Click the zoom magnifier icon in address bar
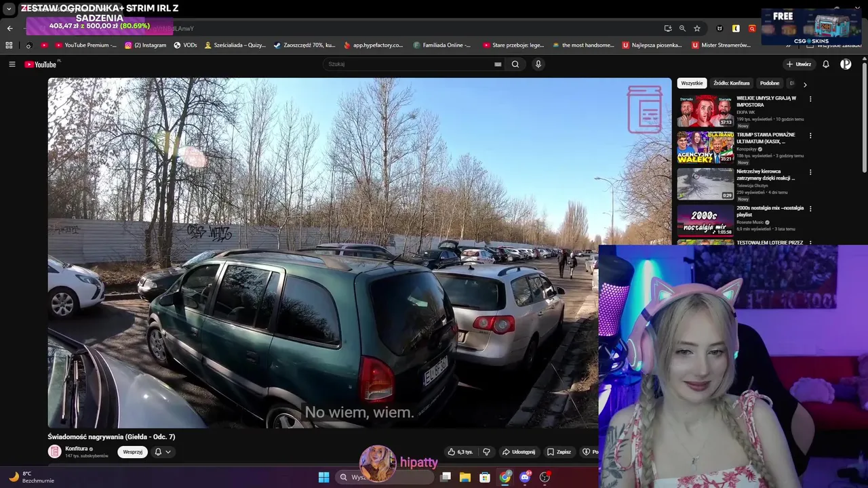This screenshot has height=488, width=868. pos(682,28)
